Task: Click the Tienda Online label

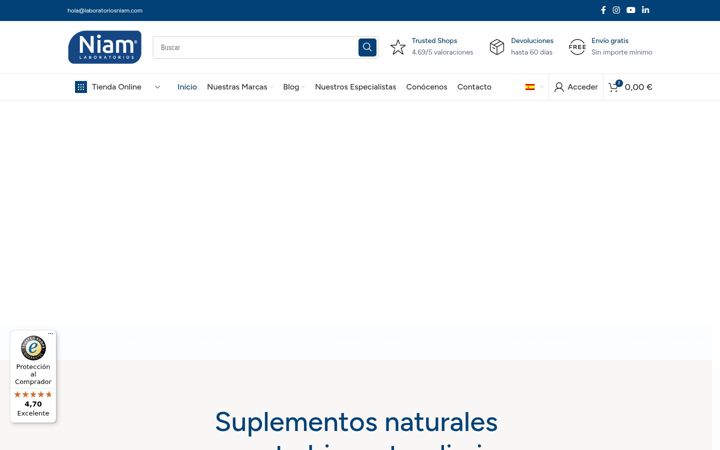Action: (x=117, y=87)
